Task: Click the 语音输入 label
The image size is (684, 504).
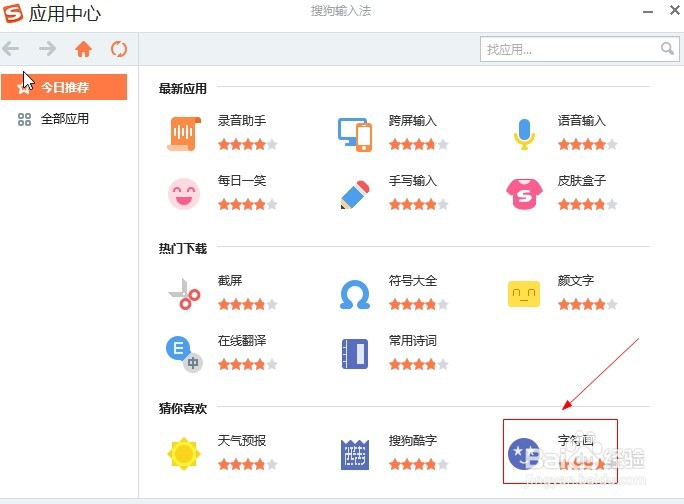Action: point(581,120)
